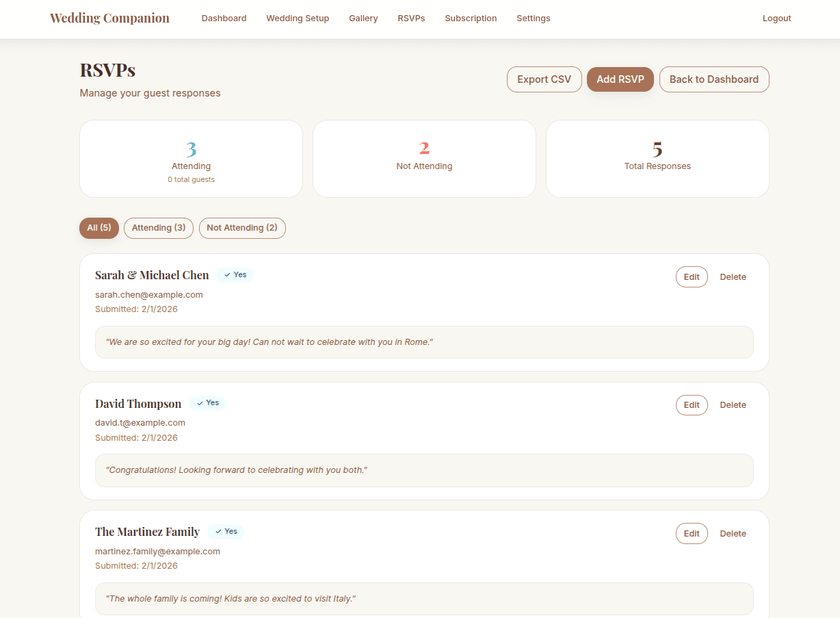Export the RSVPs as CSV
The height and width of the screenshot is (618, 840).
tap(544, 79)
